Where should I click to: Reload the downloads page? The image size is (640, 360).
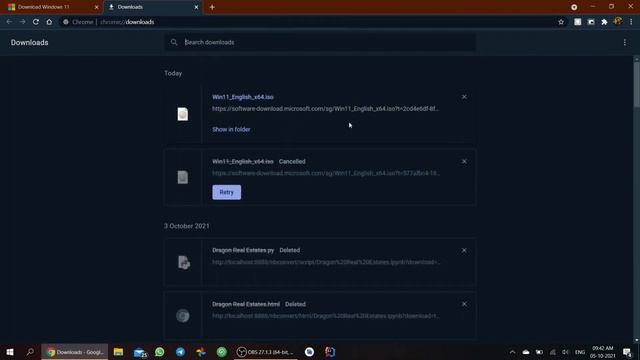pyautogui.click(x=36, y=22)
